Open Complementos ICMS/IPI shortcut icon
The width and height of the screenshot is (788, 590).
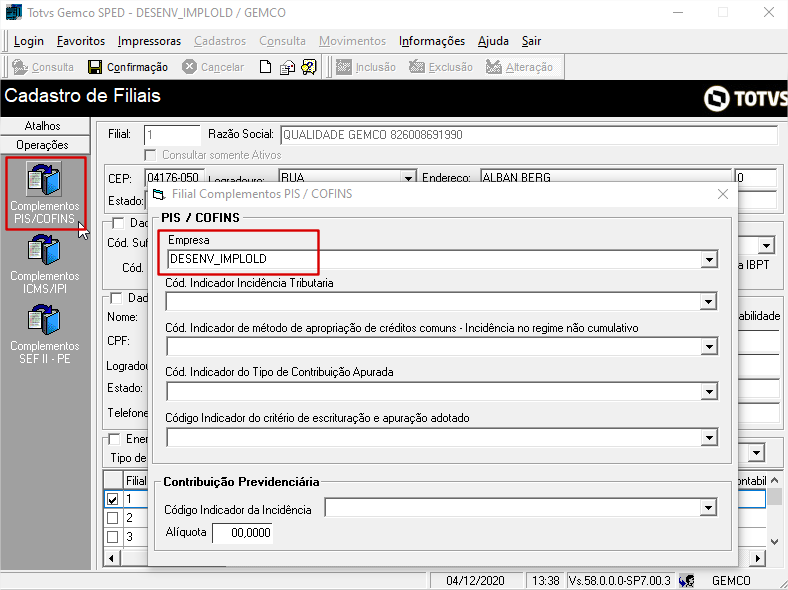(x=44, y=249)
